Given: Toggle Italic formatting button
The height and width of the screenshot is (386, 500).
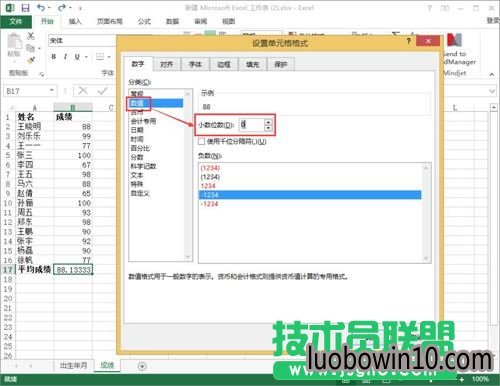Looking at the screenshot, I should pyautogui.click(x=65, y=57).
